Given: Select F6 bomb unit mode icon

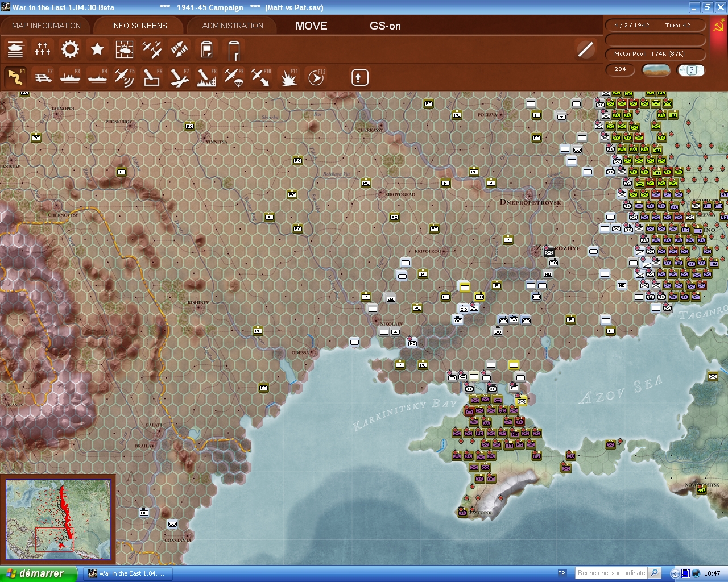Looking at the screenshot, I should click(152, 77).
